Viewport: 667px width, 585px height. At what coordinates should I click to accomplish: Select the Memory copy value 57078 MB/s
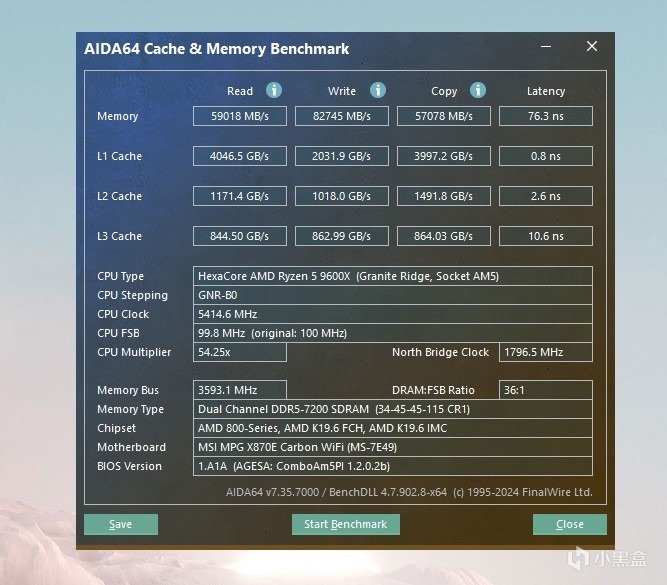444,116
